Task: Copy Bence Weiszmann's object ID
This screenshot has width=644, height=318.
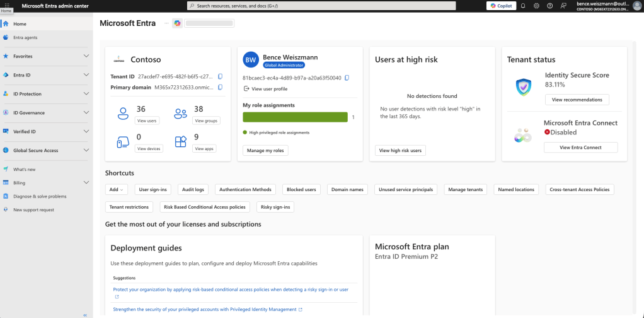Action: pyautogui.click(x=347, y=78)
